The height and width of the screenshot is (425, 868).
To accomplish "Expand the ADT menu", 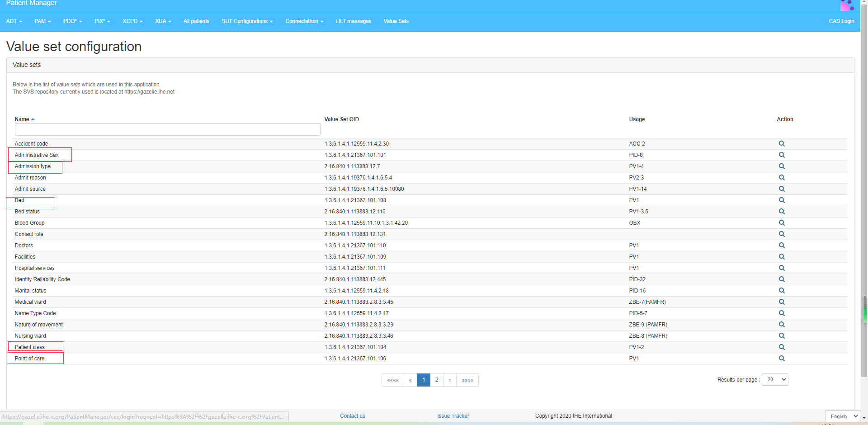I will [x=14, y=21].
